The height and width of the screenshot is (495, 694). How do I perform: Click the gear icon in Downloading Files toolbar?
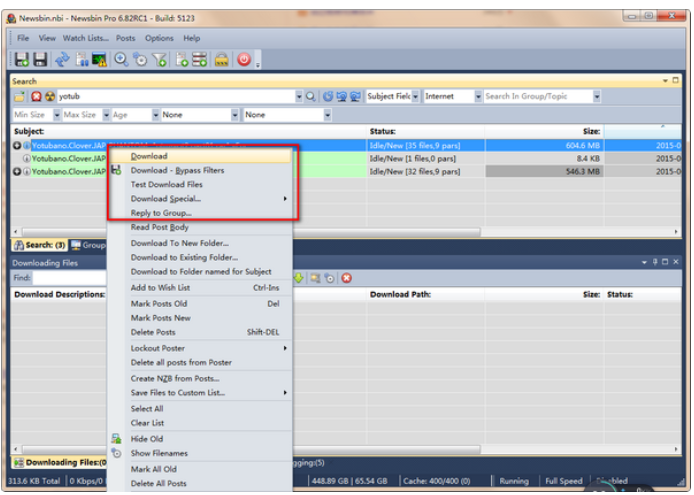329,278
